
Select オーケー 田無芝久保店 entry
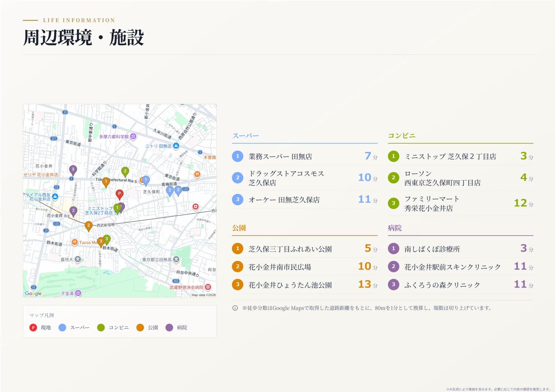304,199
